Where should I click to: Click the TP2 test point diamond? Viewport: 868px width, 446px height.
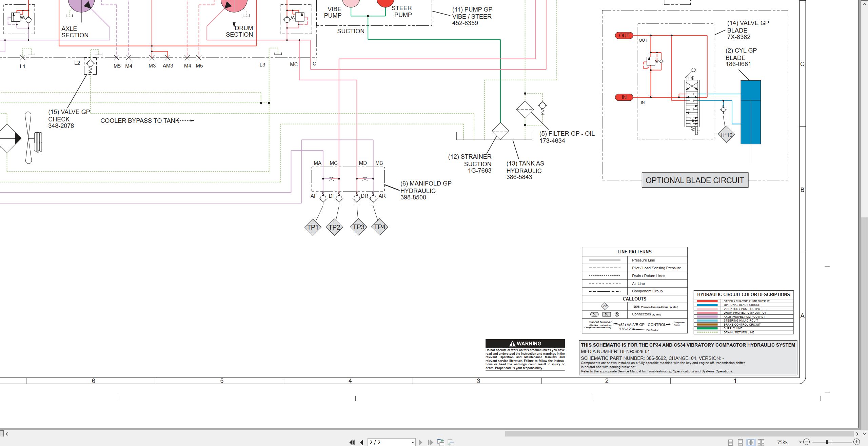pos(334,227)
